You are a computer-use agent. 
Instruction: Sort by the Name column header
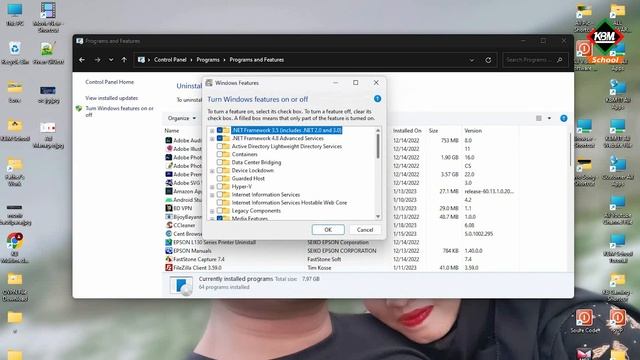point(172,131)
